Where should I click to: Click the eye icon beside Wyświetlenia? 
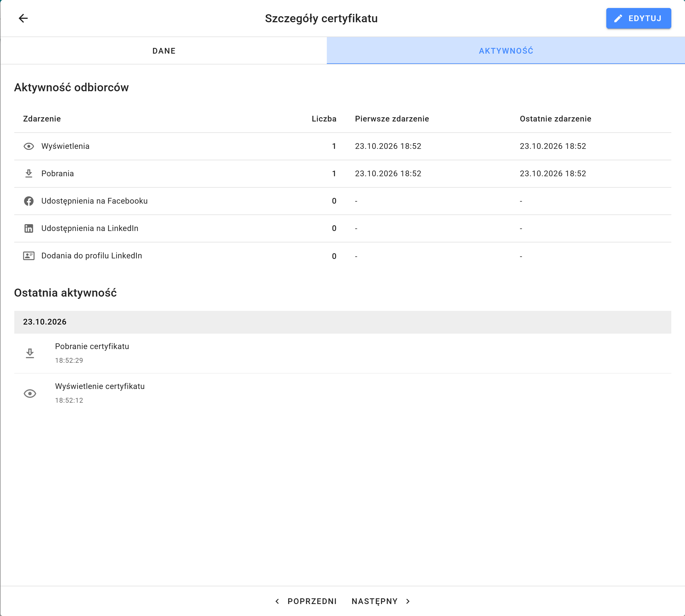tap(29, 146)
